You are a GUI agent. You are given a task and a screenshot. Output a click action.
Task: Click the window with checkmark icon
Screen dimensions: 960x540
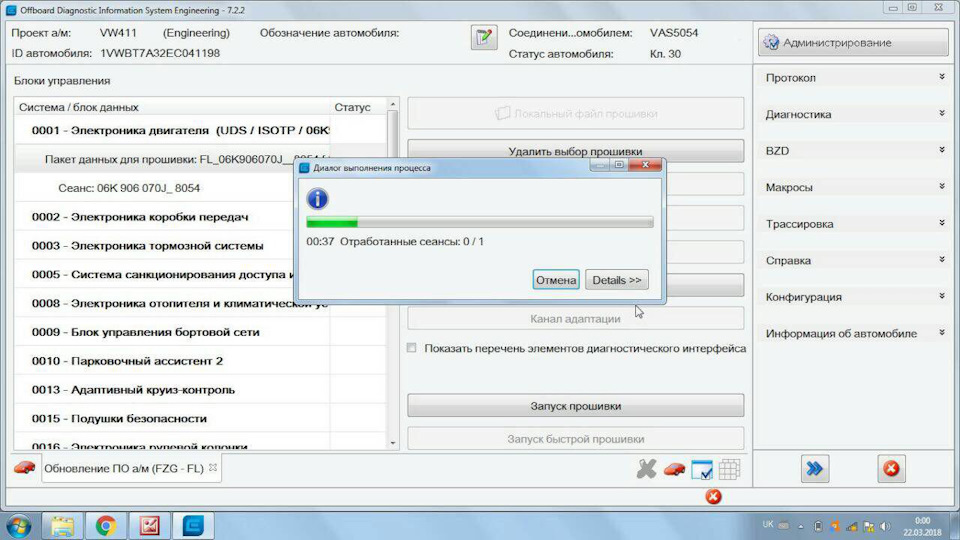pos(702,470)
